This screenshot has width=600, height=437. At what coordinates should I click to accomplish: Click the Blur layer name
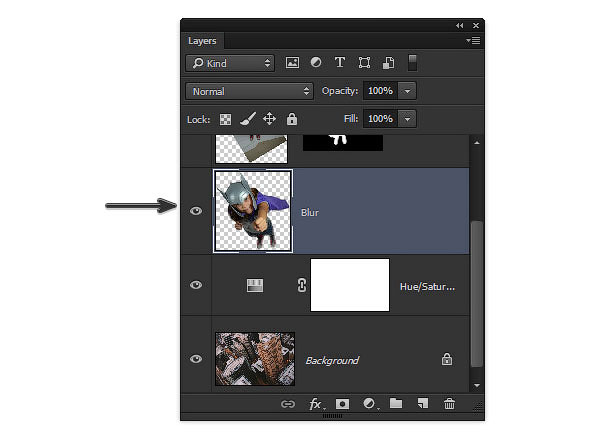click(x=310, y=212)
